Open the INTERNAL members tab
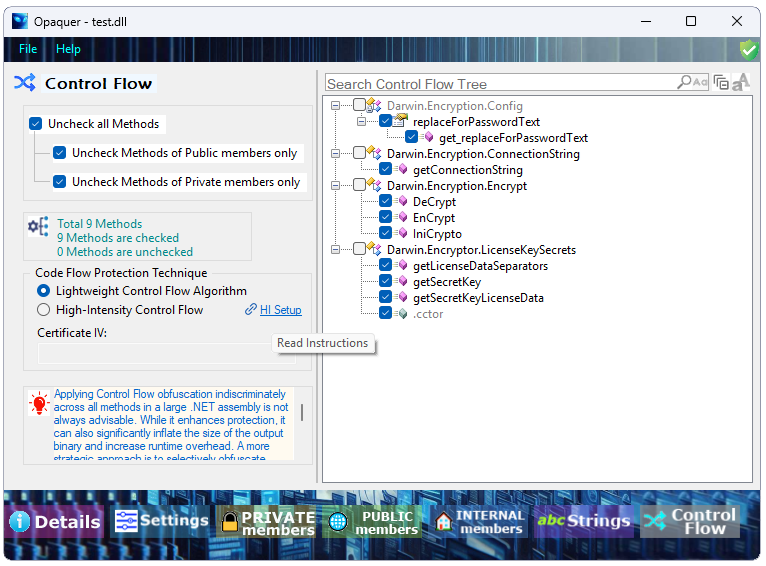The height and width of the screenshot is (566, 766). click(x=479, y=522)
